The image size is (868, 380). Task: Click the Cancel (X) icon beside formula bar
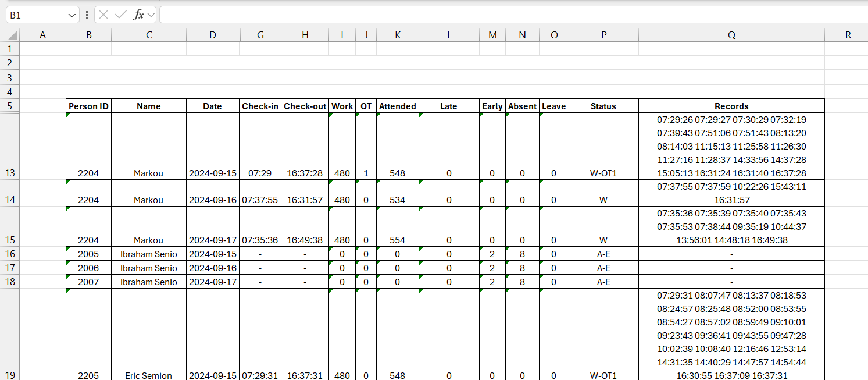[x=103, y=15]
